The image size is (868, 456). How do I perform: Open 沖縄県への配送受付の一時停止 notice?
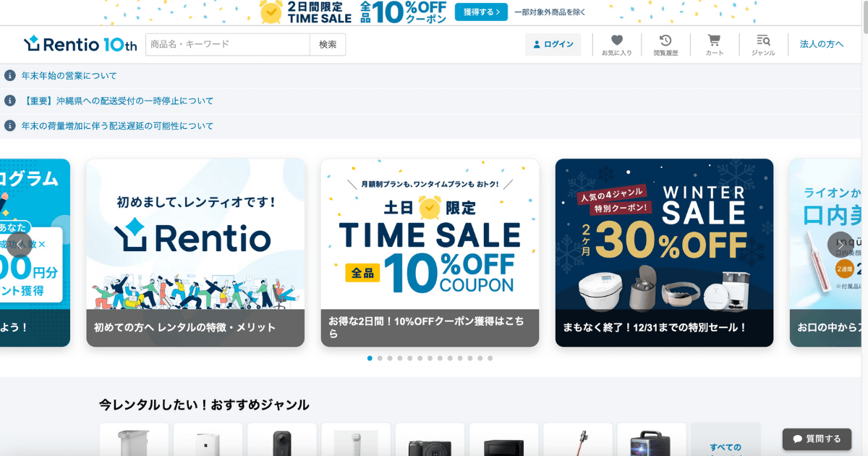[117, 101]
